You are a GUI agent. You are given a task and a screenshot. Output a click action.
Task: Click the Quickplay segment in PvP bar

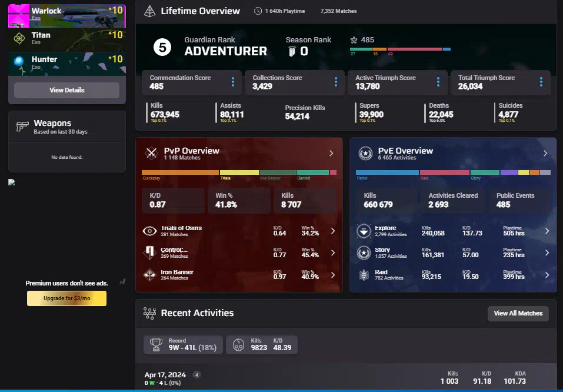click(x=180, y=172)
